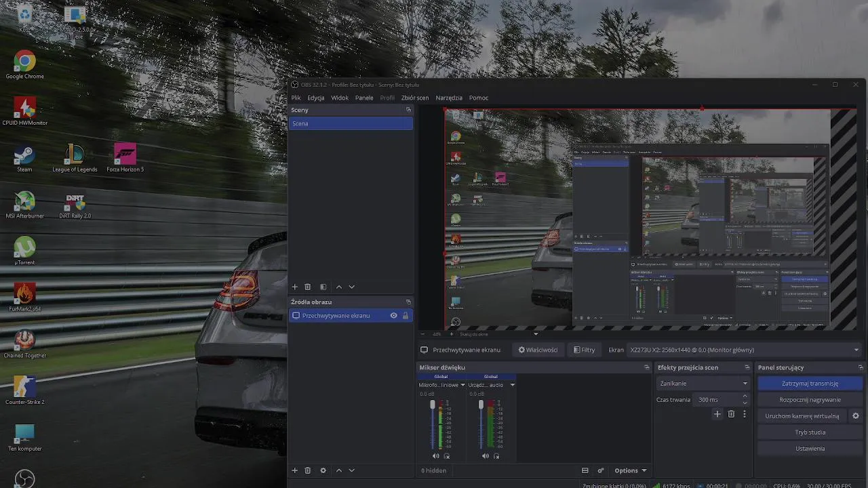Click Rozpocznij nagrywanie button

click(x=810, y=400)
